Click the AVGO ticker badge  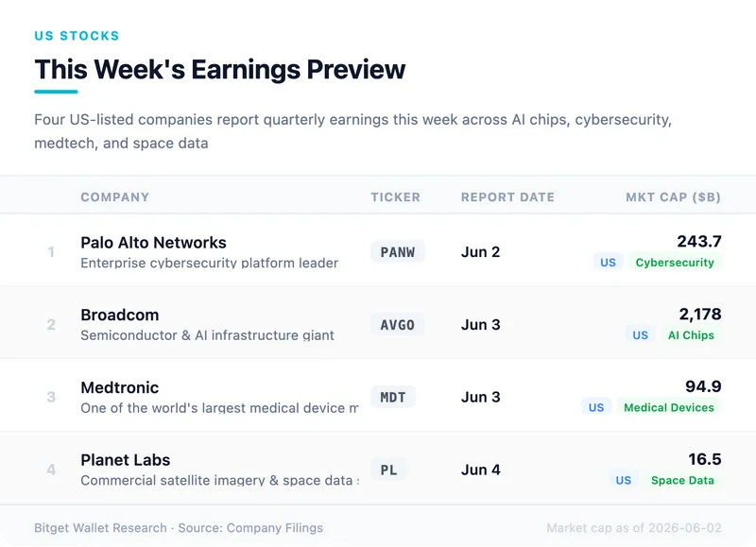click(397, 324)
